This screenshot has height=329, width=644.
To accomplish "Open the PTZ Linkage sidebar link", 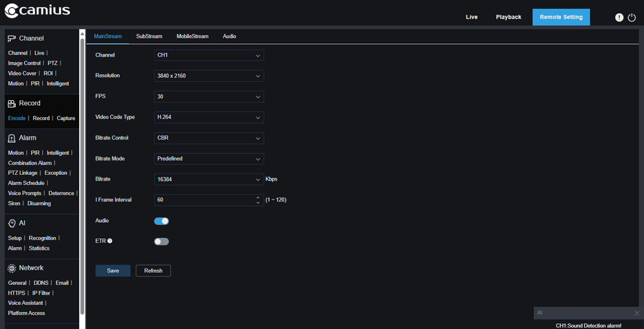I will pos(23,173).
